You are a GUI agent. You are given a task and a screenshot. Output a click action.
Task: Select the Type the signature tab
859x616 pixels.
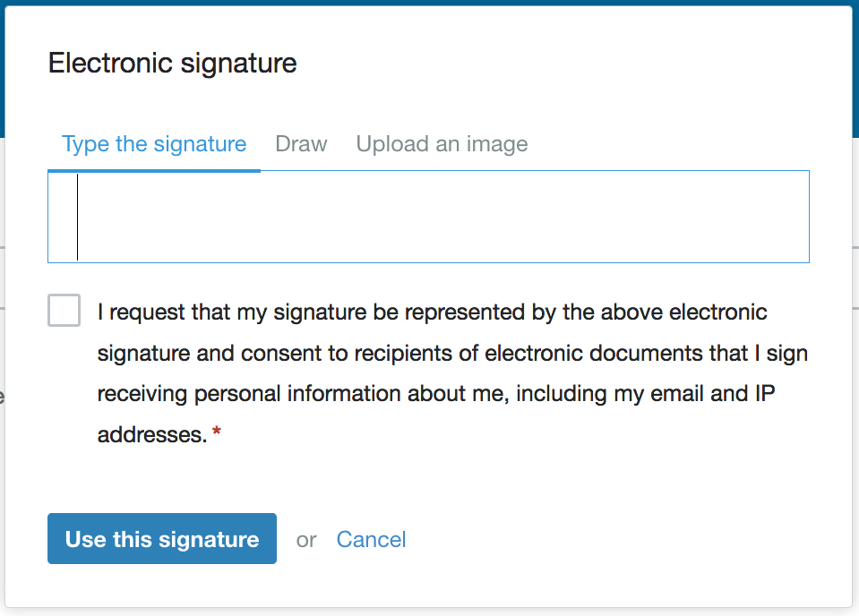coord(153,143)
